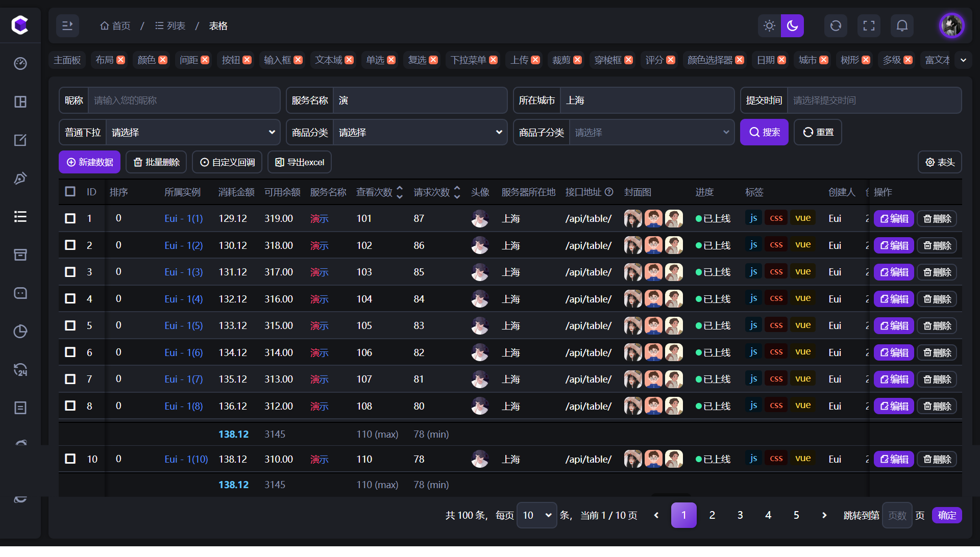Click the 新建数据 button
The image size is (980, 557).
[90, 162]
